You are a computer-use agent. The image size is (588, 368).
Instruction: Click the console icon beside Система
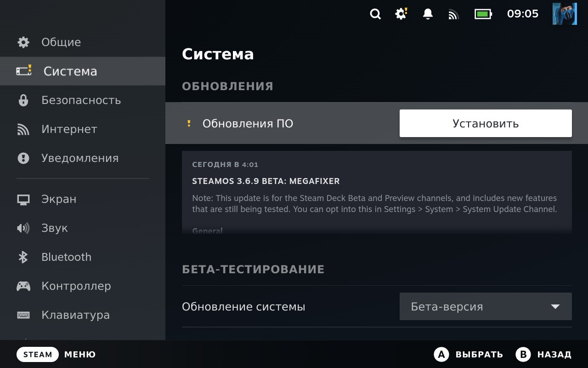[24, 71]
